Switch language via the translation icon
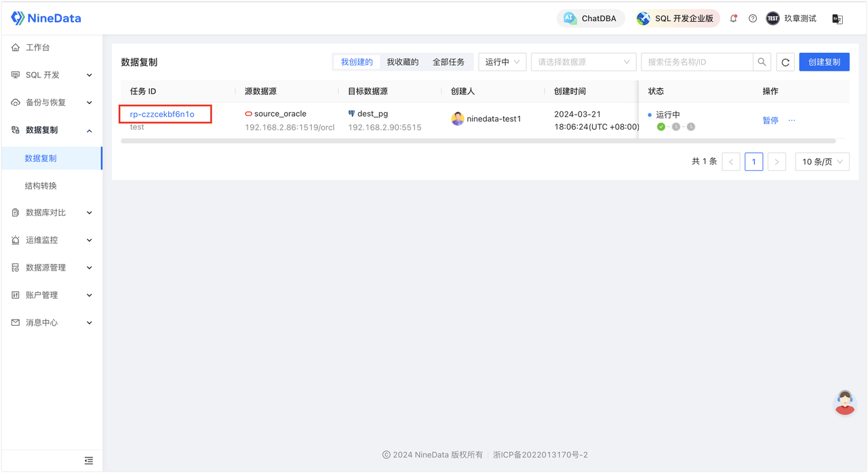Image resolution: width=868 pixels, height=473 pixels. pos(837,18)
